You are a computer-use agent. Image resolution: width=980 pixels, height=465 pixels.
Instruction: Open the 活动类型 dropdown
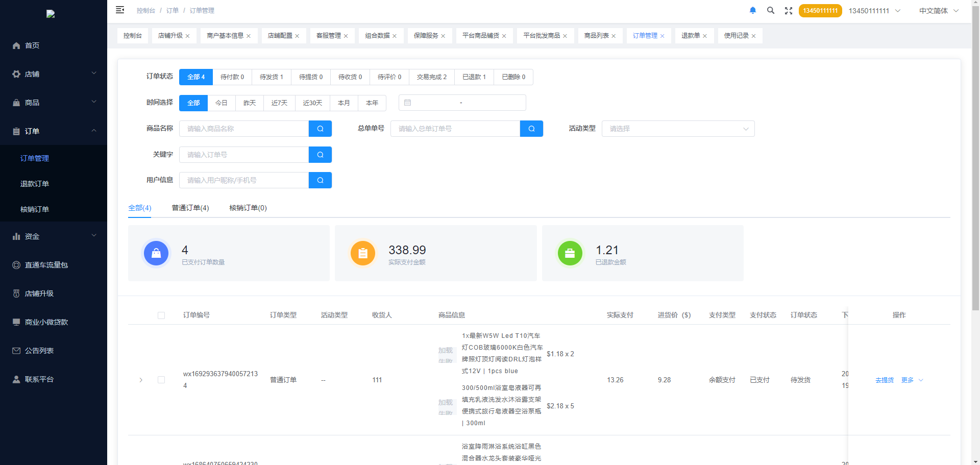(678, 129)
